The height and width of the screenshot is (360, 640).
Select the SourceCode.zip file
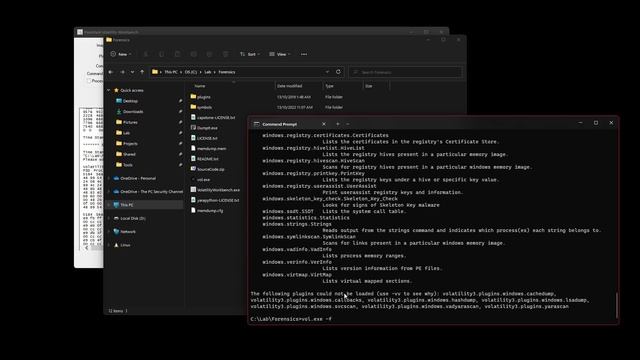click(211, 169)
